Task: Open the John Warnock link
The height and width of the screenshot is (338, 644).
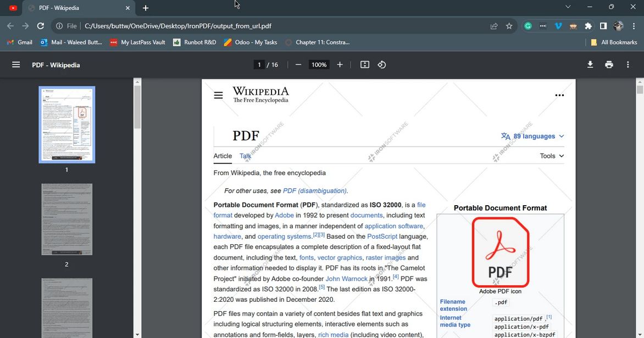Action: click(x=347, y=279)
